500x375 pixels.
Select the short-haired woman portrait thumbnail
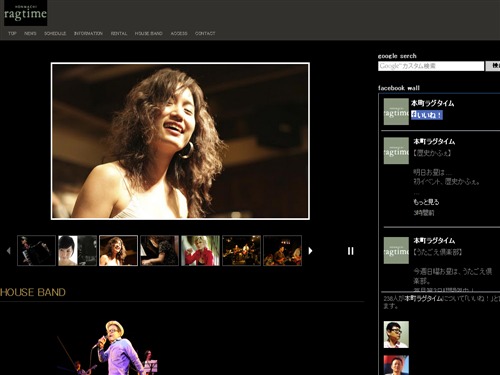pyautogui.click(x=77, y=251)
